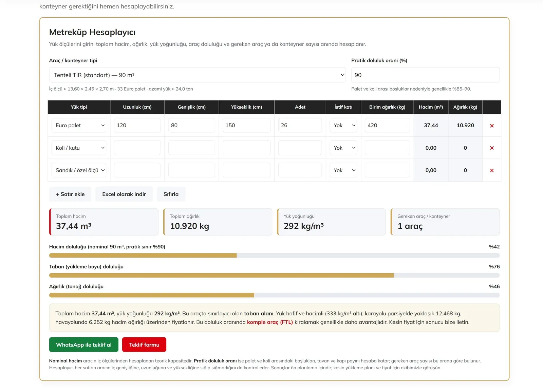Click the Ağırlık (kg) column header
The image size is (543, 392).
point(465,107)
